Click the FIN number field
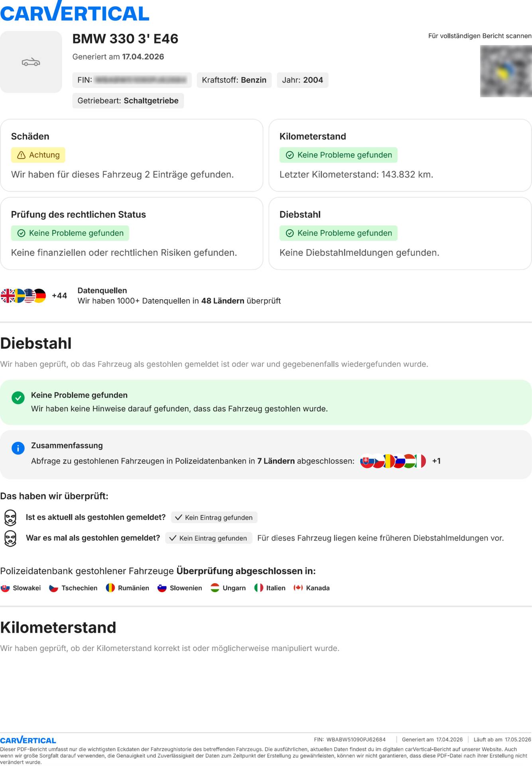 (x=132, y=80)
